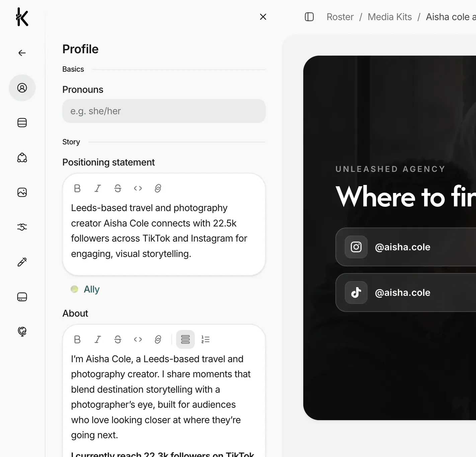The width and height of the screenshot is (476, 457).
Task: Open the TikTok @aisha.cole link card
Action: (x=406, y=292)
